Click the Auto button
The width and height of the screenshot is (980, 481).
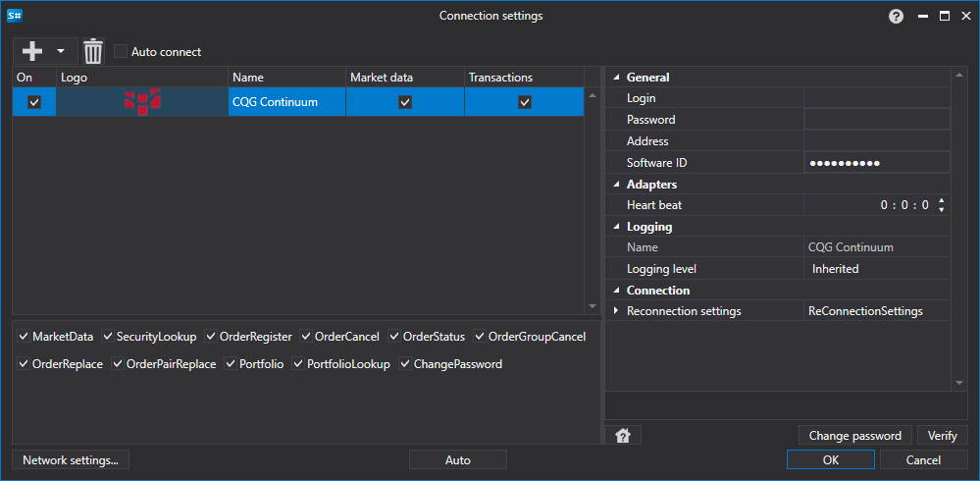click(457, 460)
